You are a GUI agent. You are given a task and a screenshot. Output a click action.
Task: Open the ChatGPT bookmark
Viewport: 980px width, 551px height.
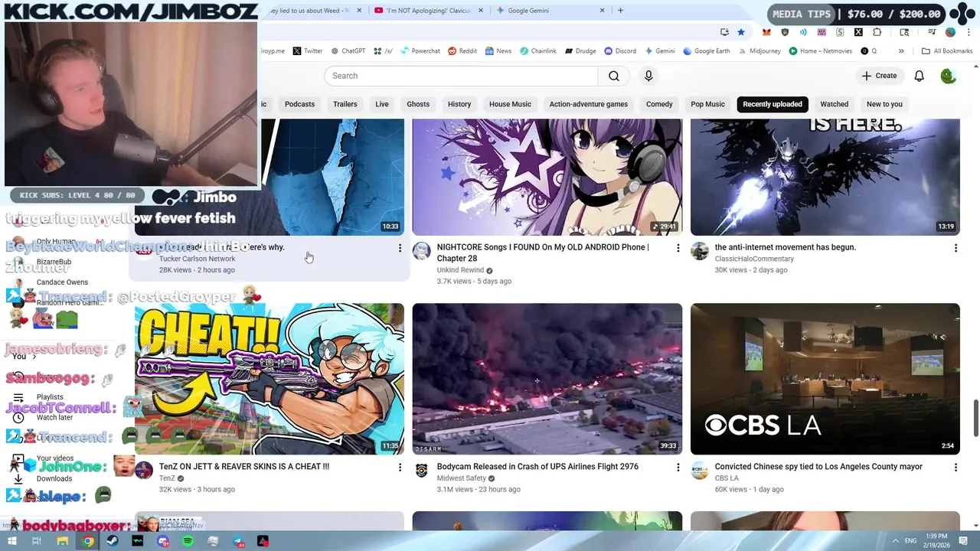(348, 51)
